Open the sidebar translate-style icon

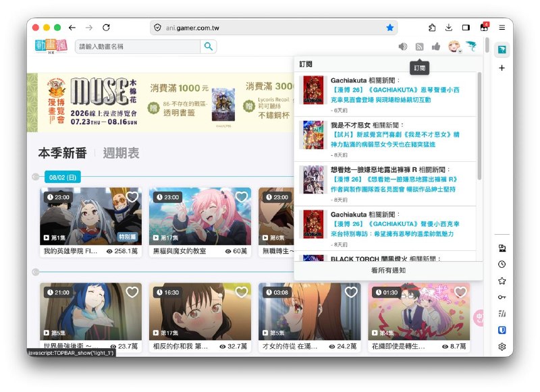502,314
